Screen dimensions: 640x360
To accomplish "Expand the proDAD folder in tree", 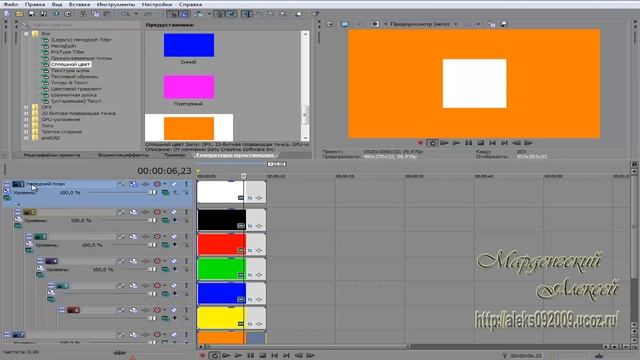I will [27, 138].
